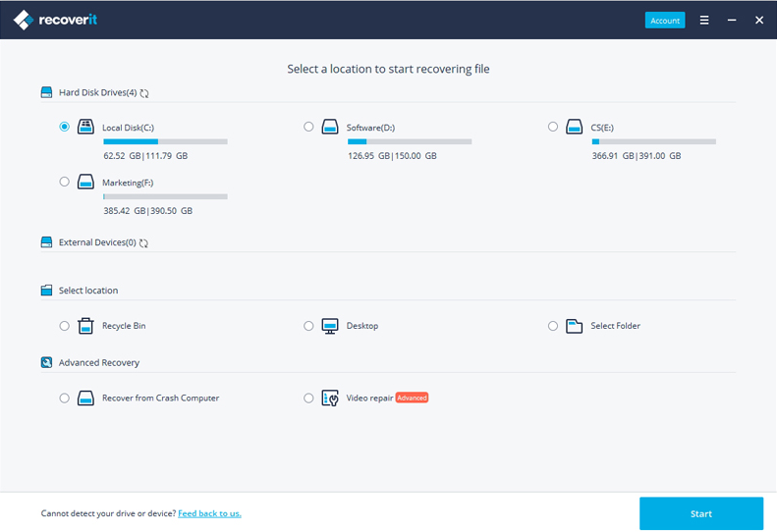
Task: Open the hamburger menu in title bar
Action: tap(704, 20)
